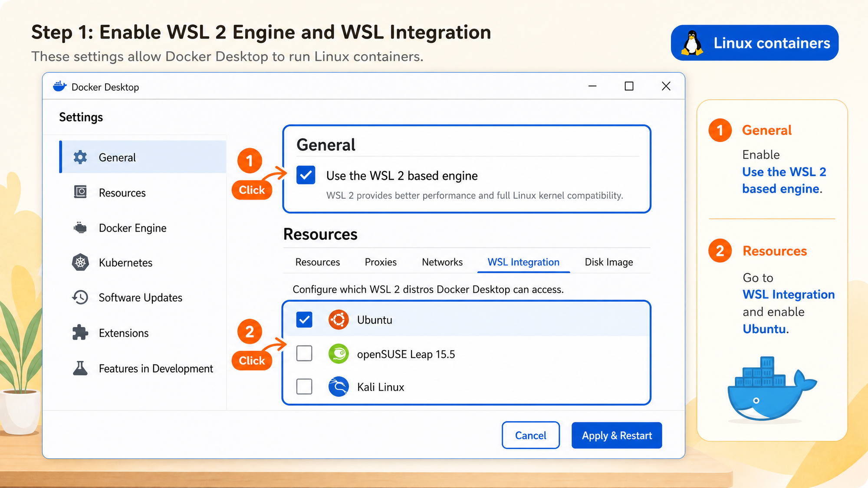Click the Kubernetes helm wheel icon
Viewport: 868px width, 488px height.
[80, 262]
